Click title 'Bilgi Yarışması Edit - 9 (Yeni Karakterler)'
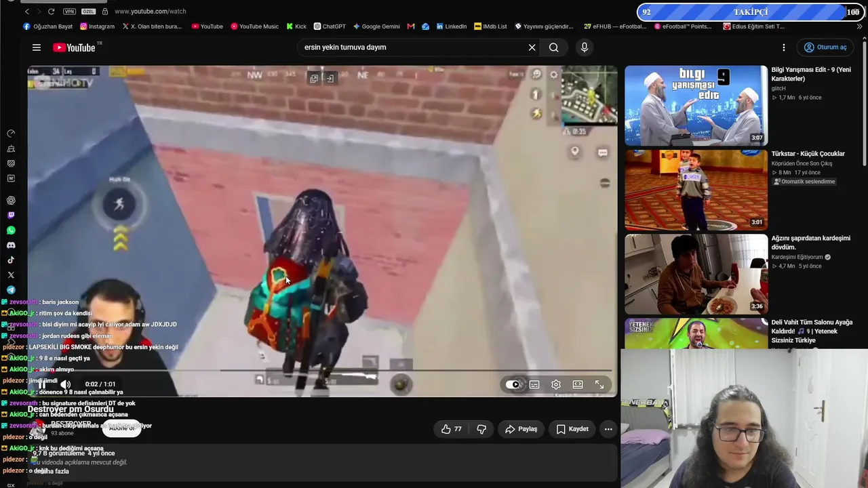The height and width of the screenshot is (488, 868). (811, 74)
